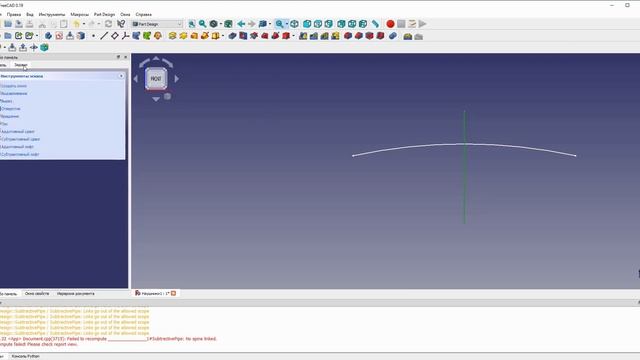
Task: Open the Справка menu
Action: point(144,14)
